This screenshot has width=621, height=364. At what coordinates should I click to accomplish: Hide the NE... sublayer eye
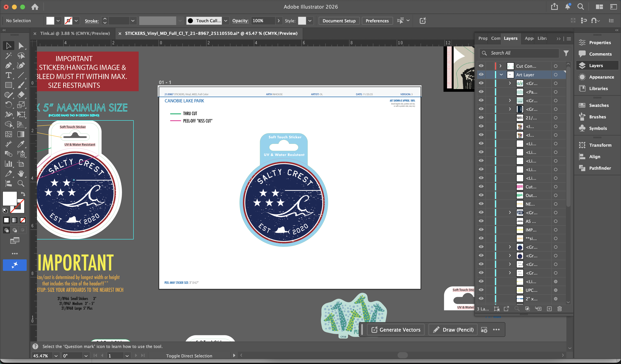(x=481, y=204)
